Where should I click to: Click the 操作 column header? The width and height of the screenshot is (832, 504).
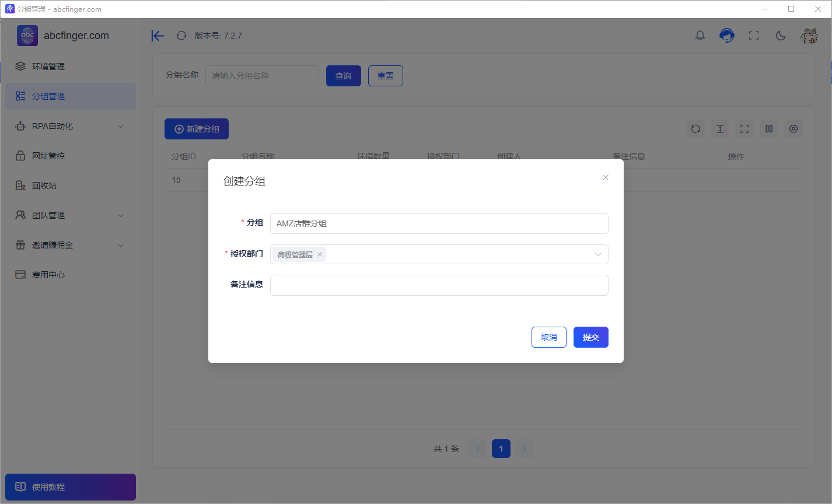point(736,156)
